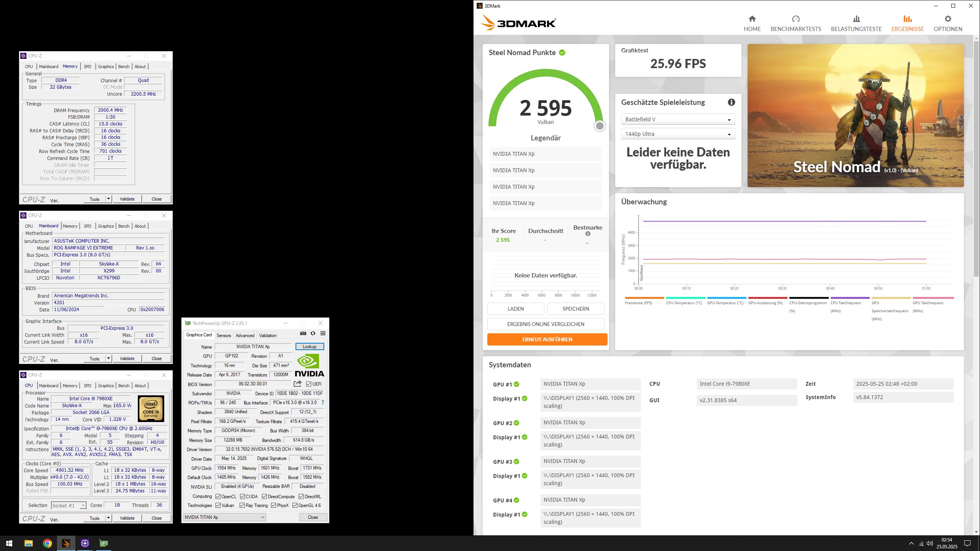
Task: Open the GPU-Z hamburger menu
Action: [323, 333]
